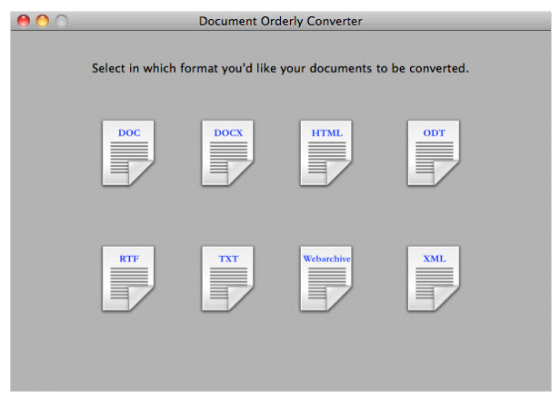Click the blue HTML label text
The width and height of the screenshot is (560, 400).
pos(327,133)
